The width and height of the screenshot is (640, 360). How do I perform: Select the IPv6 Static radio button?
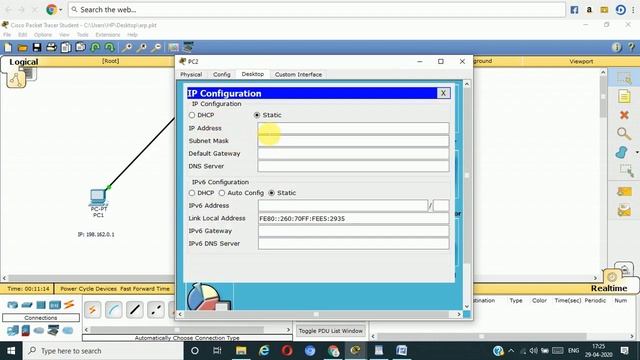click(271, 193)
